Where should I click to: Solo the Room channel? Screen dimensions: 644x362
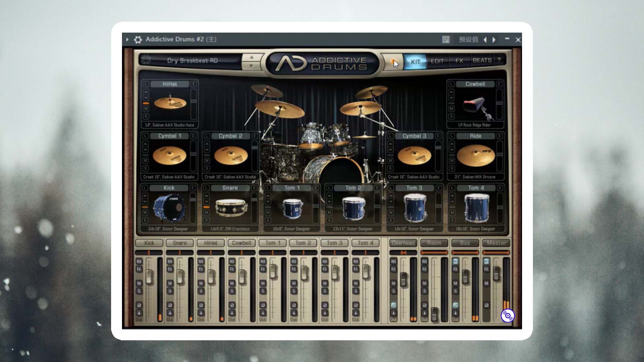(425, 291)
